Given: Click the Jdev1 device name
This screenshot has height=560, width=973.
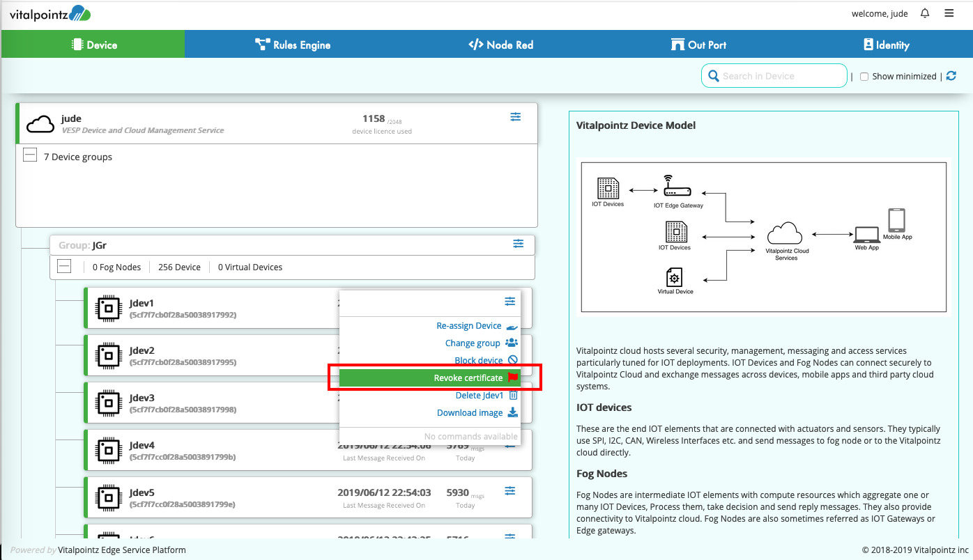Looking at the screenshot, I should coord(141,303).
